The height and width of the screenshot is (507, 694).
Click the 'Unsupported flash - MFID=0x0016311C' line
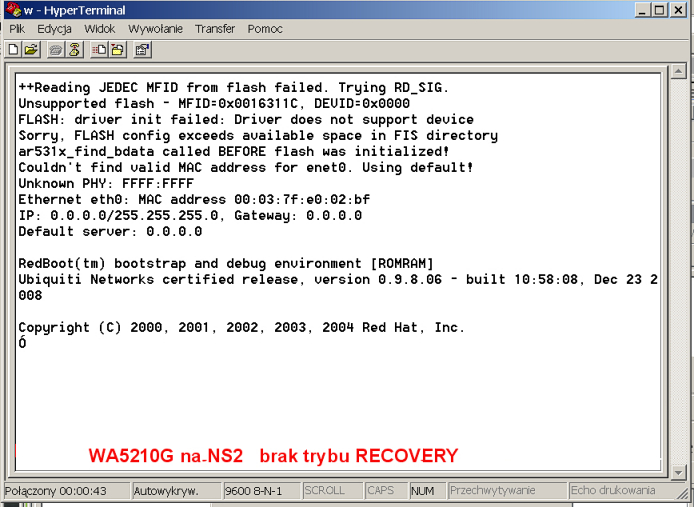point(214,103)
